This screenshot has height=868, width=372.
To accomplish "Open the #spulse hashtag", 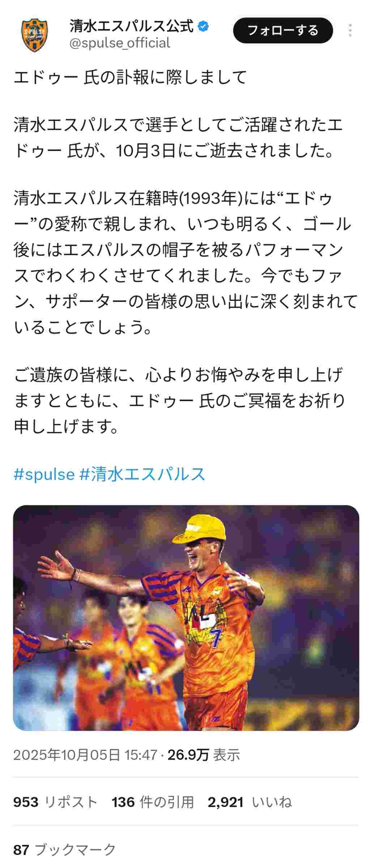I will click(x=44, y=474).
